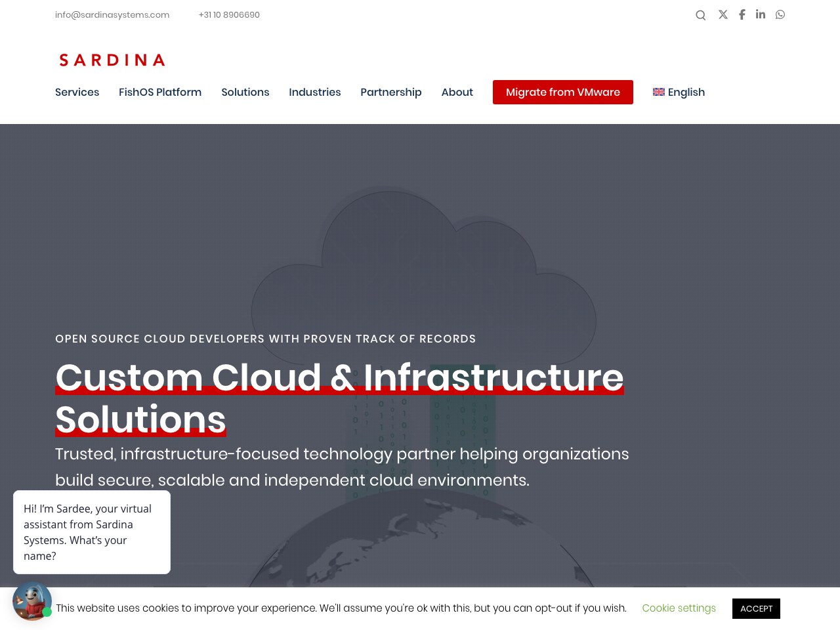Click the Sardina logo

[112, 60]
